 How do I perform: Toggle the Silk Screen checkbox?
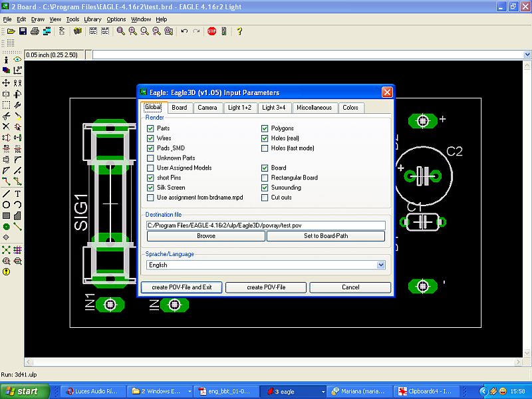click(x=151, y=188)
